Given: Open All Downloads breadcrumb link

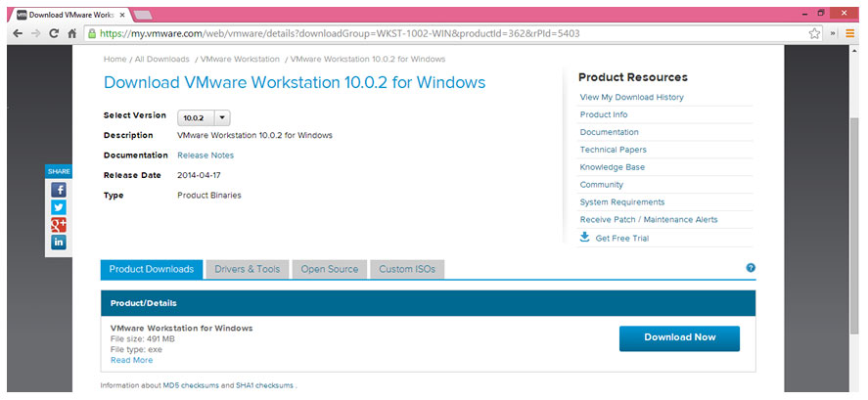Looking at the screenshot, I should click(x=162, y=60).
